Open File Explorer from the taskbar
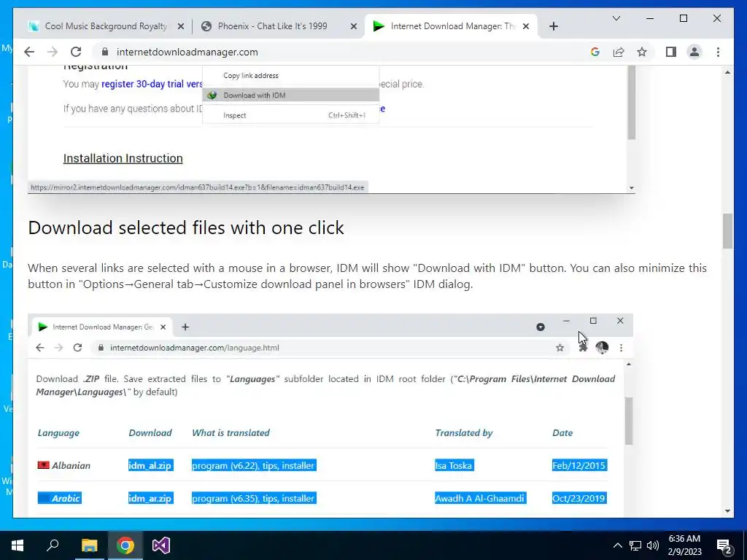The image size is (747, 560). click(89, 545)
